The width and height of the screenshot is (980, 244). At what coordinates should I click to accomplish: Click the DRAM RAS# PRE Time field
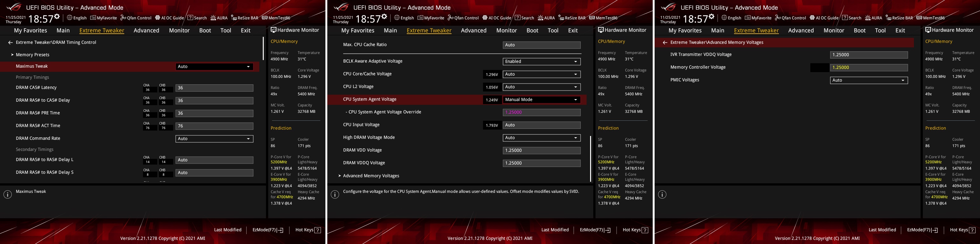click(214, 113)
